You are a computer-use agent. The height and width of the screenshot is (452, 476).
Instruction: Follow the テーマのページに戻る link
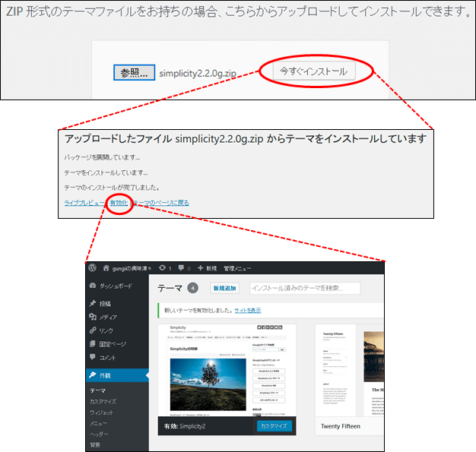pos(161,203)
